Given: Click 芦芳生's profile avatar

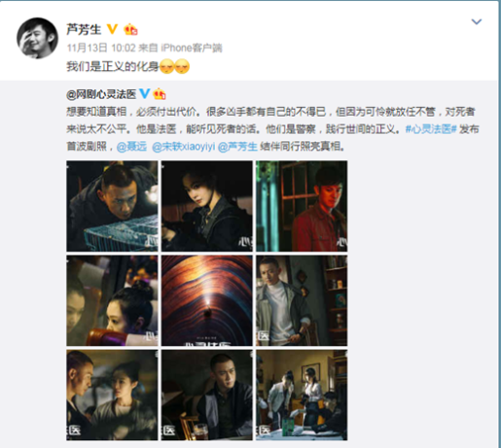Looking at the screenshot, I should tap(37, 38).
